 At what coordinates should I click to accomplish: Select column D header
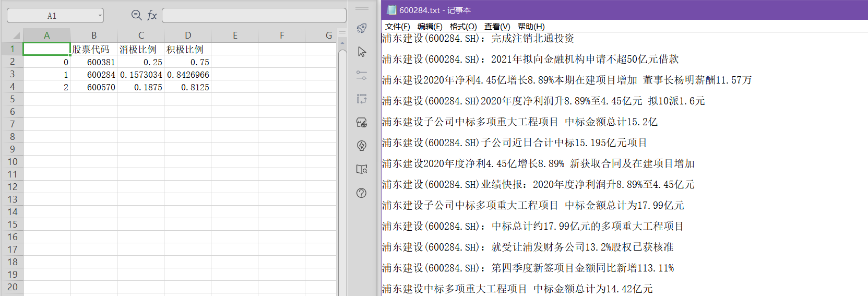pyautogui.click(x=188, y=35)
